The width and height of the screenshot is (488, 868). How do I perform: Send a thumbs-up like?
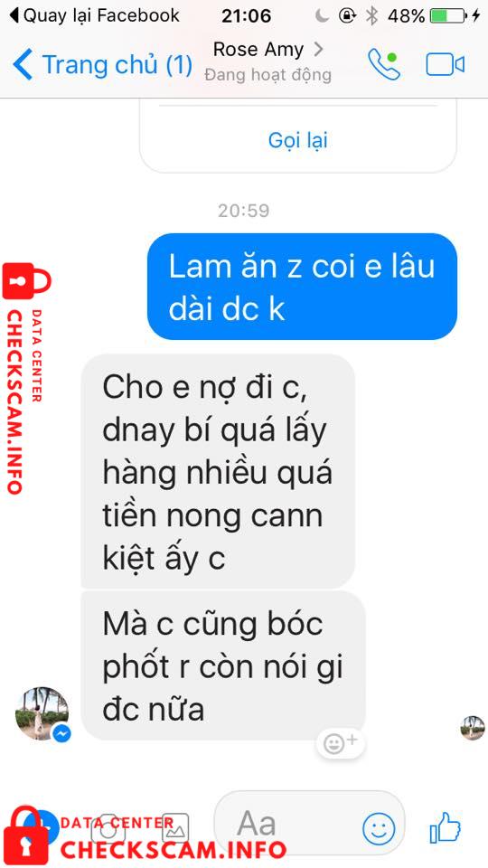point(445,827)
